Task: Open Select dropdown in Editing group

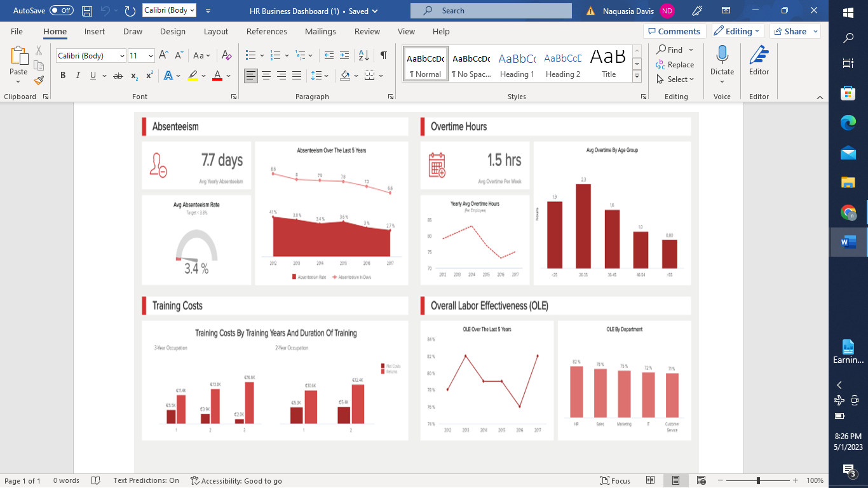Action: click(675, 79)
